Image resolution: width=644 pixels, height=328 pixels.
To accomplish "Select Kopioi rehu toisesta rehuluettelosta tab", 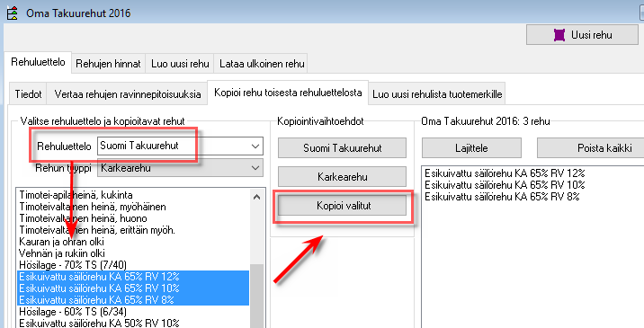I will point(288,93).
